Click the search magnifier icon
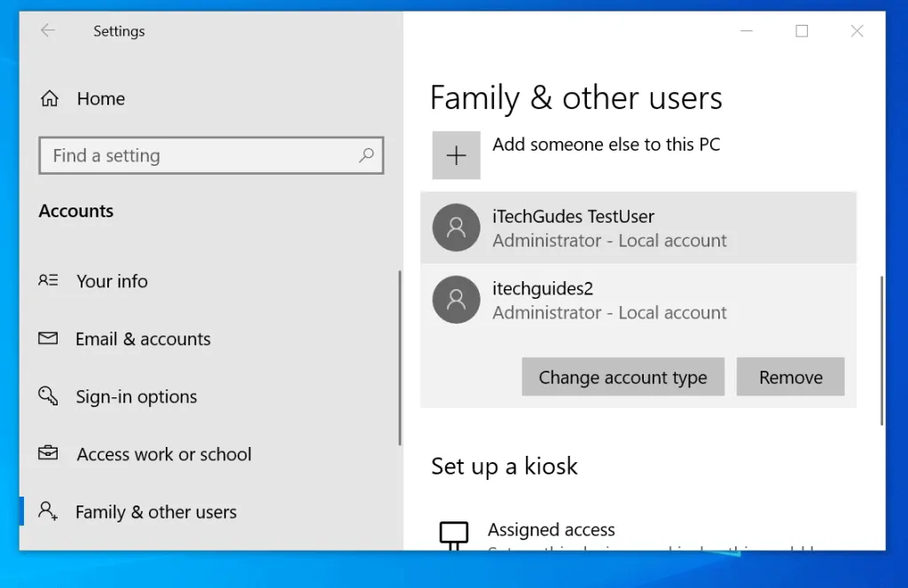908x588 pixels. pos(365,155)
